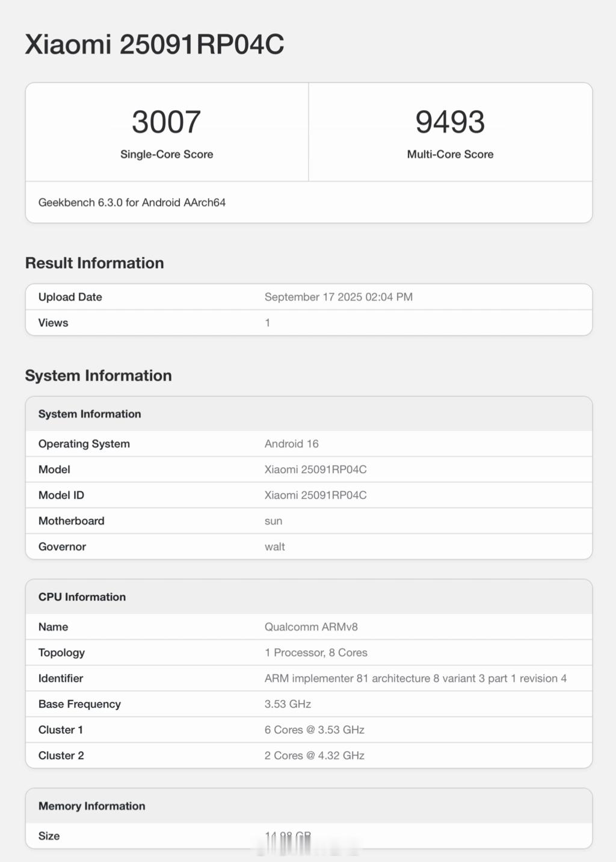This screenshot has width=616, height=862.
Task: Click the Cluster 1 label
Action: [x=60, y=730]
